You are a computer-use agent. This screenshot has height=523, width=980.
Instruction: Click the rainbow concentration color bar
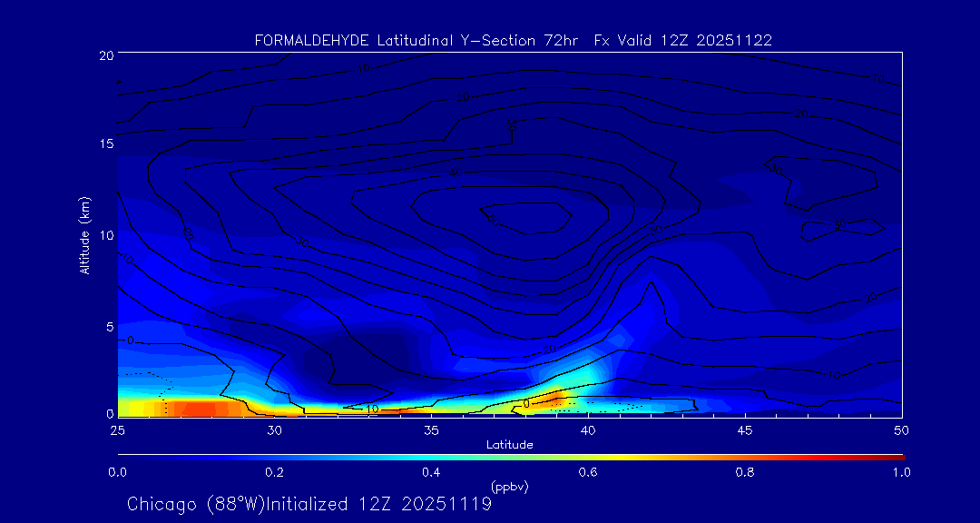click(511, 458)
